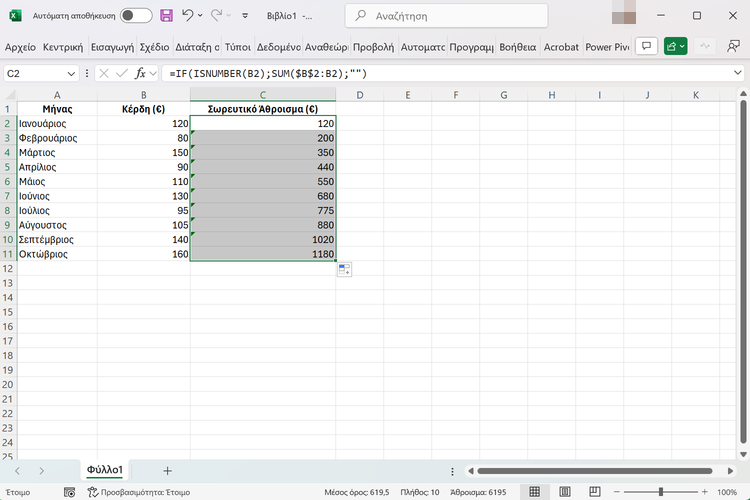Click the Undo arrow icon
The width and height of the screenshot is (750, 500).
[187, 16]
